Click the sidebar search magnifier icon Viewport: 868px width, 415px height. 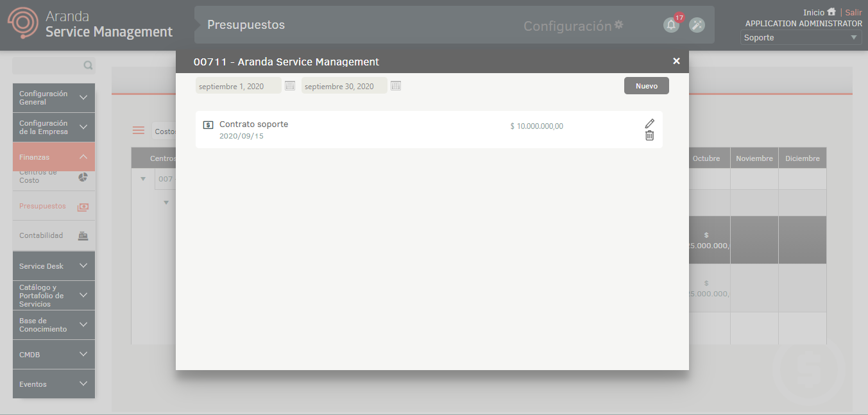tap(88, 65)
